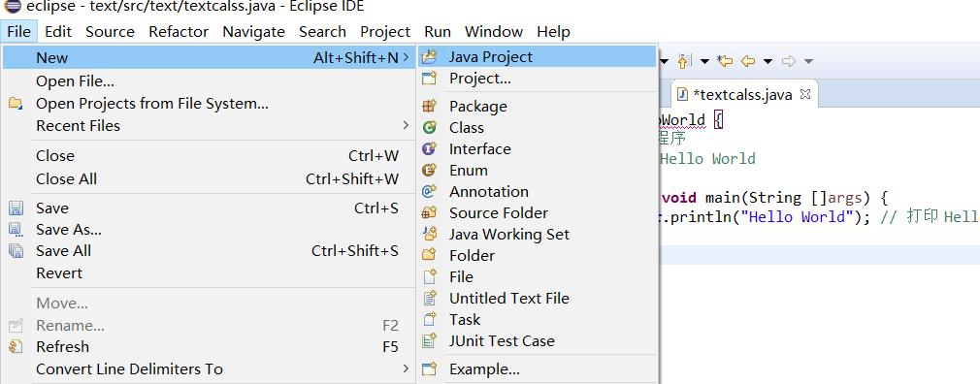Click the Refresh icon in File menu
Viewport: 980px width, 384px height.
pos(16,346)
